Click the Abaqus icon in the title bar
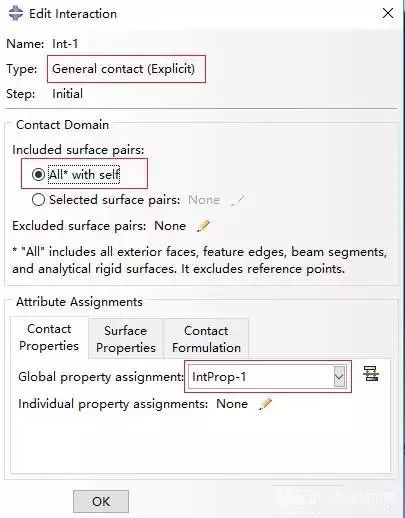Viewport: 405px width, 518px height. pos(16,14)
